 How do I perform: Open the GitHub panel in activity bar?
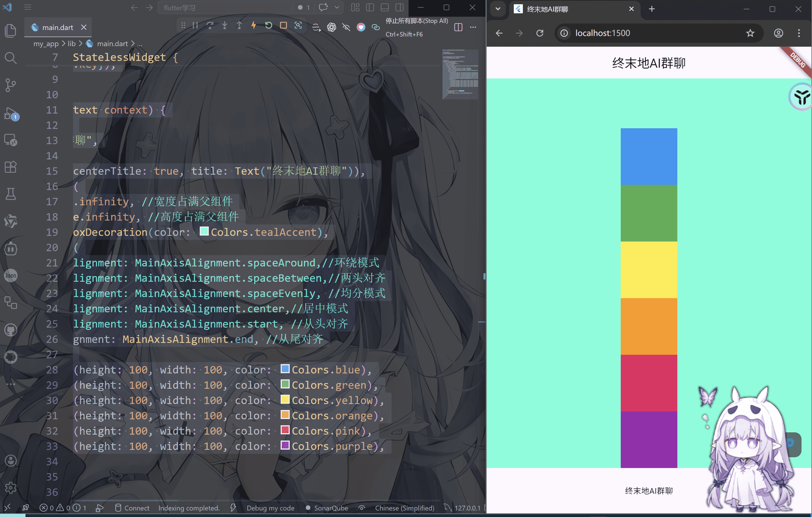tap(10, 330)
